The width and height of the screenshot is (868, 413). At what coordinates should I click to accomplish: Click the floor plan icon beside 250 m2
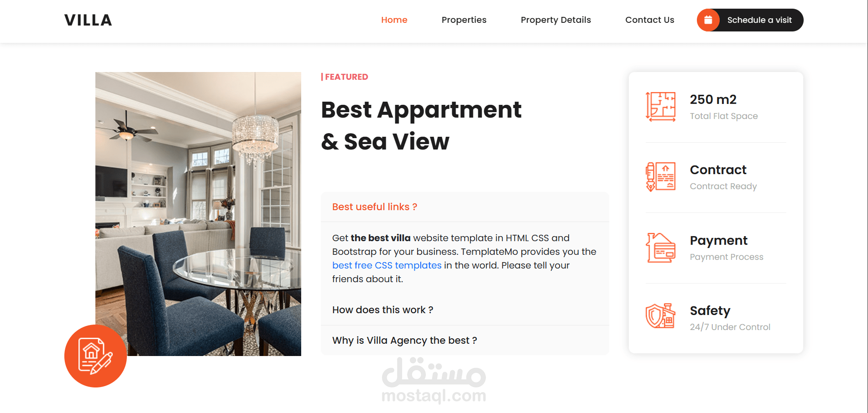[660, 107]
